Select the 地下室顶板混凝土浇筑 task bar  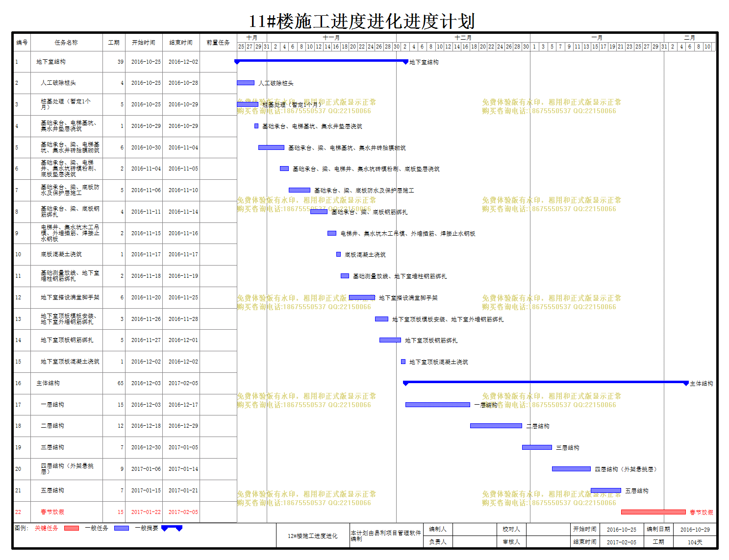click(x=403, y=362)
